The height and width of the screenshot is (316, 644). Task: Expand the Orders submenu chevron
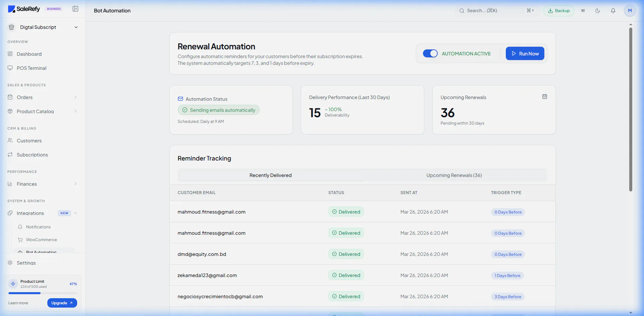tap(75, 97)
